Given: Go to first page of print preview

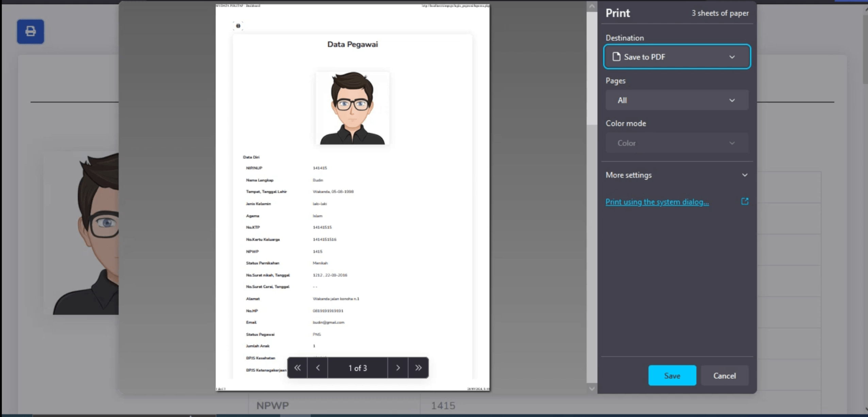Looking at the screenshot, I should [x=297, y=368].
